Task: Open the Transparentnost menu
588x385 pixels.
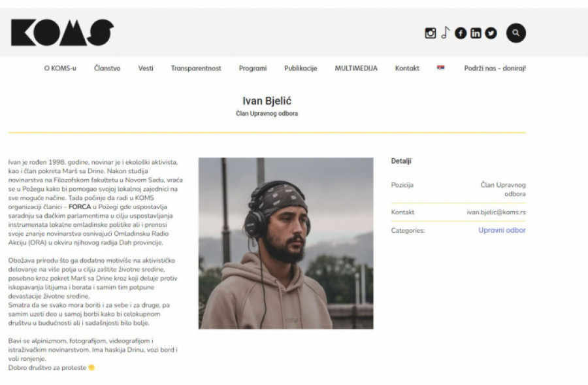Action: 196,68
